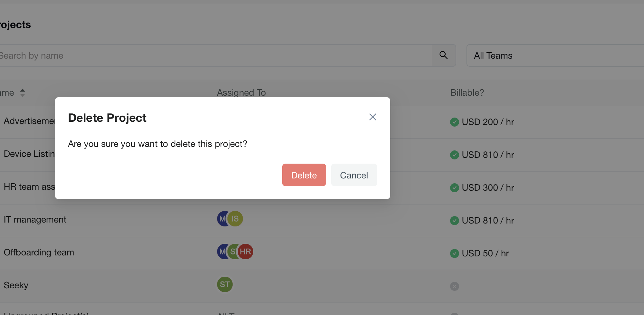Click the HR avatar on Offboarding team
644x315 pixels.
click(246, 252)
